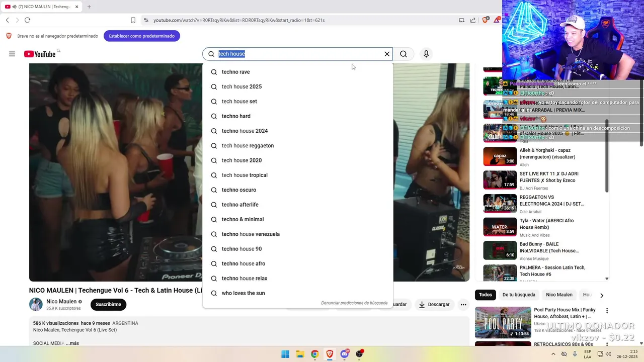Click 'Establecer como predeterminado' button
644x362 pixels.
pyautogui.click(x=142, y=36)
